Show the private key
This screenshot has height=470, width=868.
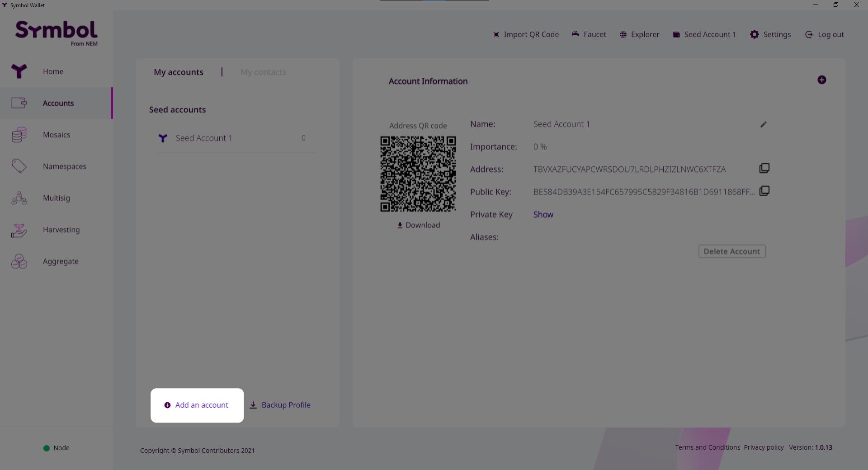543,215
